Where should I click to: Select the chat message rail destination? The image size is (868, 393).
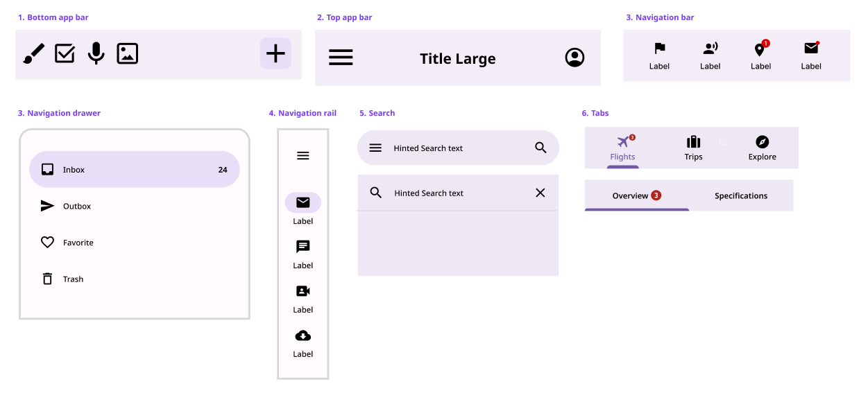point(303,254)
